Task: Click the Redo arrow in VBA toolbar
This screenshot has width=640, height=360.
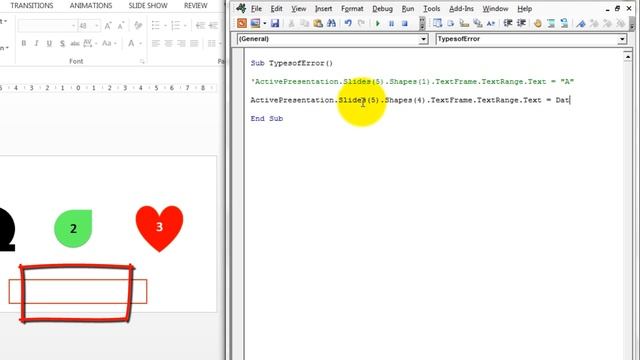Action: [x=361, y=23]
